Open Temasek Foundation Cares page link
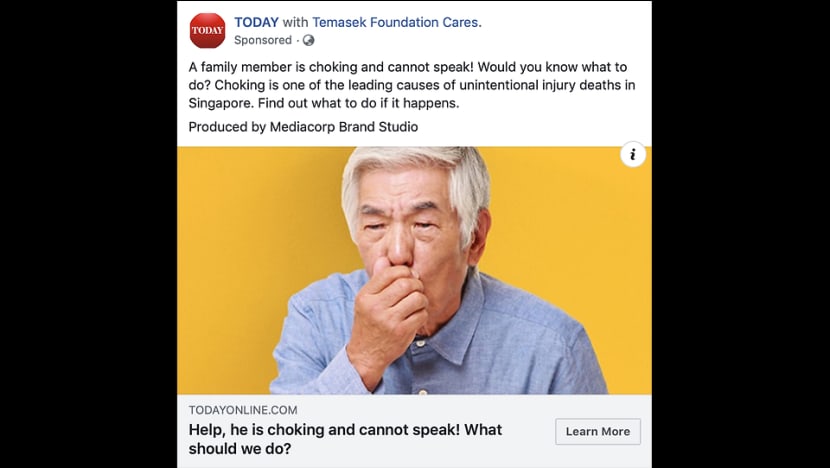The image size is (830, 468). point(397,22)
